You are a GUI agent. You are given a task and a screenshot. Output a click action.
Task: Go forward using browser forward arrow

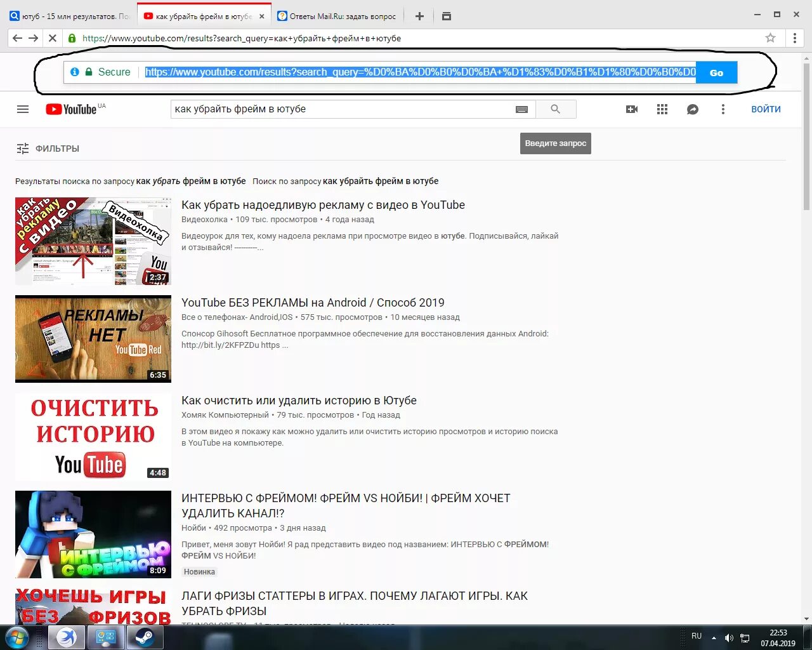click(34, 38)
